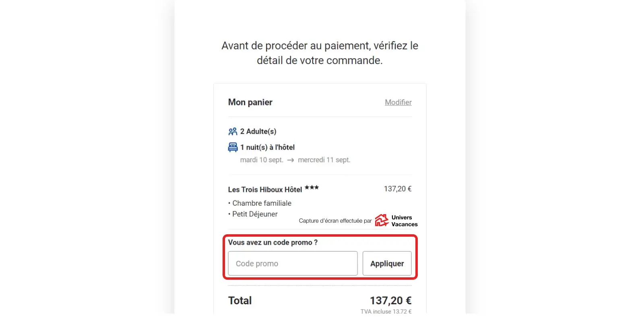644x322 pixels.
Task: Click the Univers Vacances red house logo
Action: click(382, 221)
